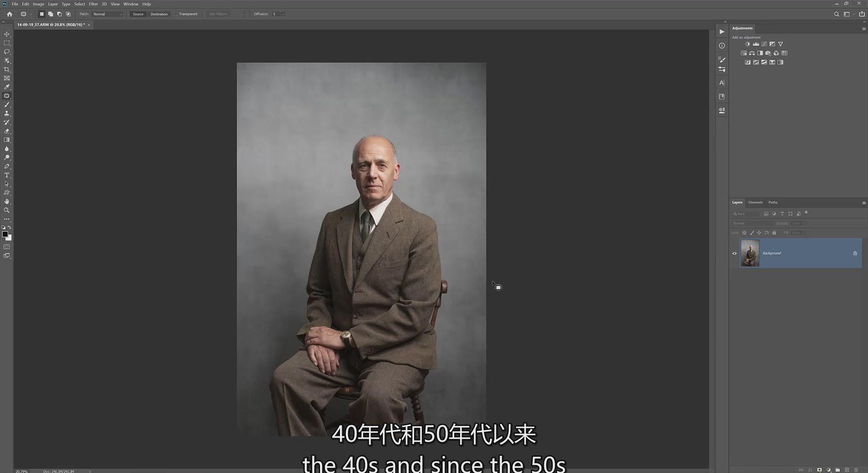Open the Diffusion value dropdown

[283, 14]
